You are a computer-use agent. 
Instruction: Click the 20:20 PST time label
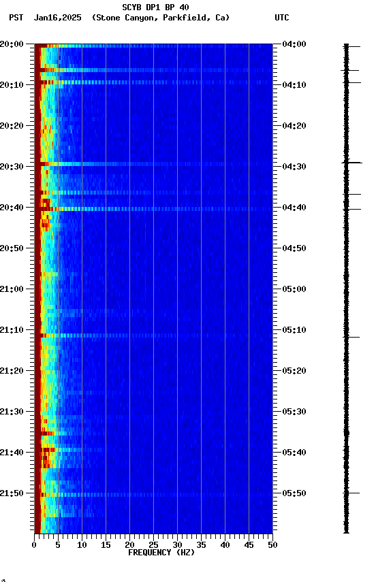click(x=12, y=126)
